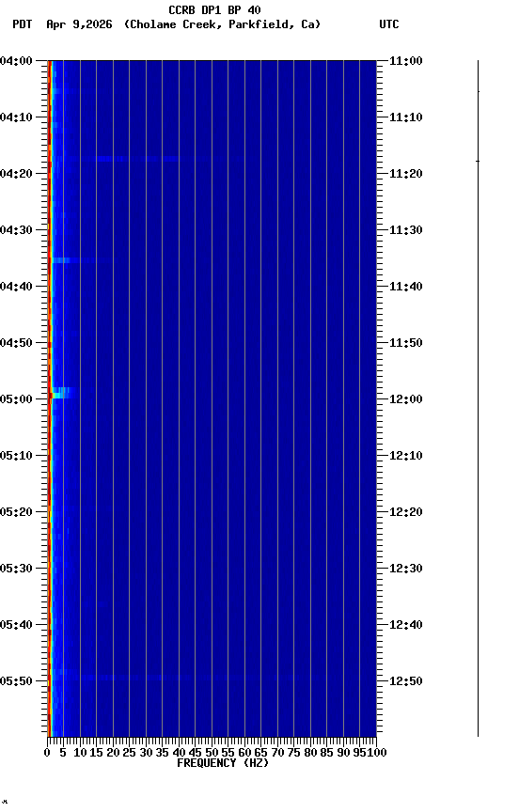Click the UTC time label 12:10
Image resolution: width=519 pixels, height=812 pixels.
click(x=405, y=456)
